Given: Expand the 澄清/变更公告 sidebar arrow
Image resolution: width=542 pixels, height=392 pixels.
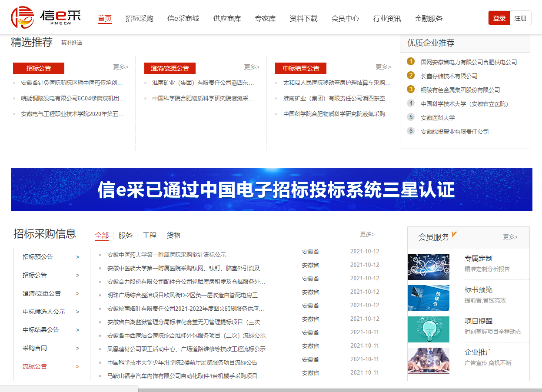Looking at the screenshot, I should (78, 293).
